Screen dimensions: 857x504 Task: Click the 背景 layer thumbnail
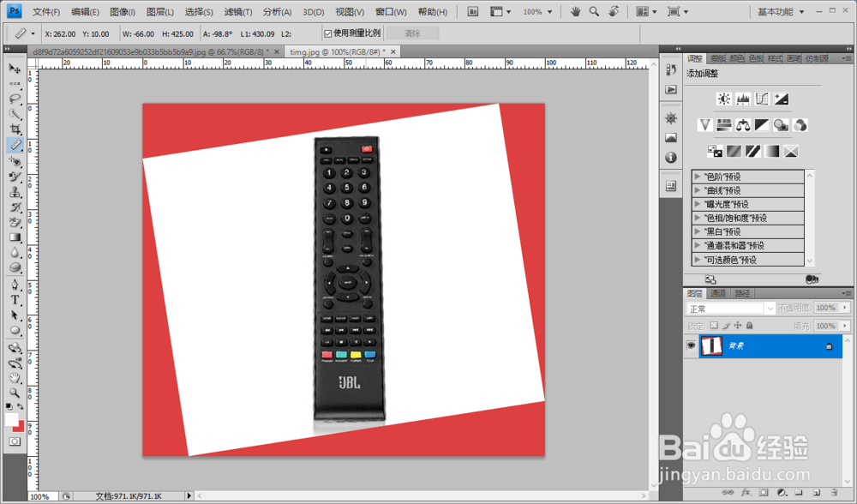click(x=711, y=346)
